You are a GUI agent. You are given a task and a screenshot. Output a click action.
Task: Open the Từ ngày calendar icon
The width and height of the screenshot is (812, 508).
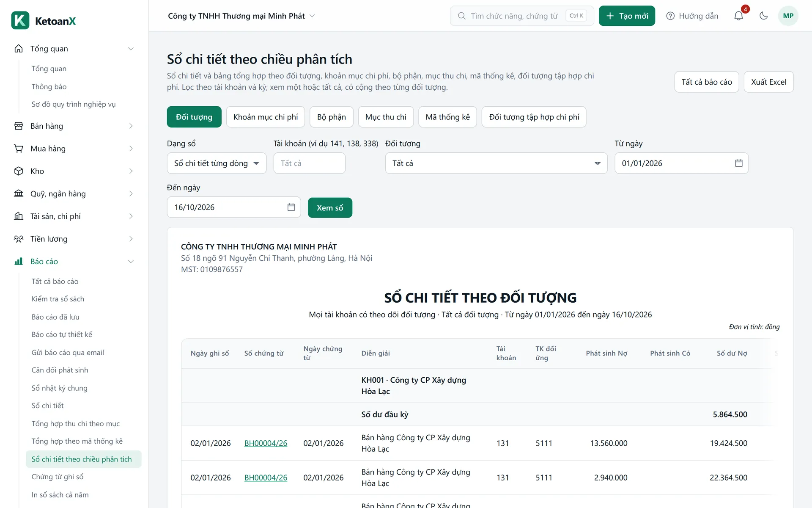click(739, 163)
